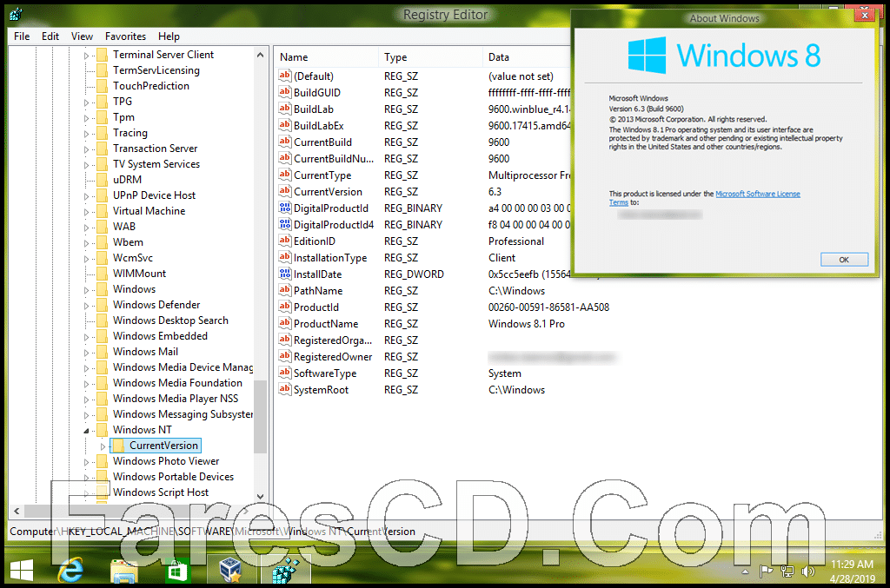Expand the UPnP Device Host key
890x588 pixels.
pos(86,196)
